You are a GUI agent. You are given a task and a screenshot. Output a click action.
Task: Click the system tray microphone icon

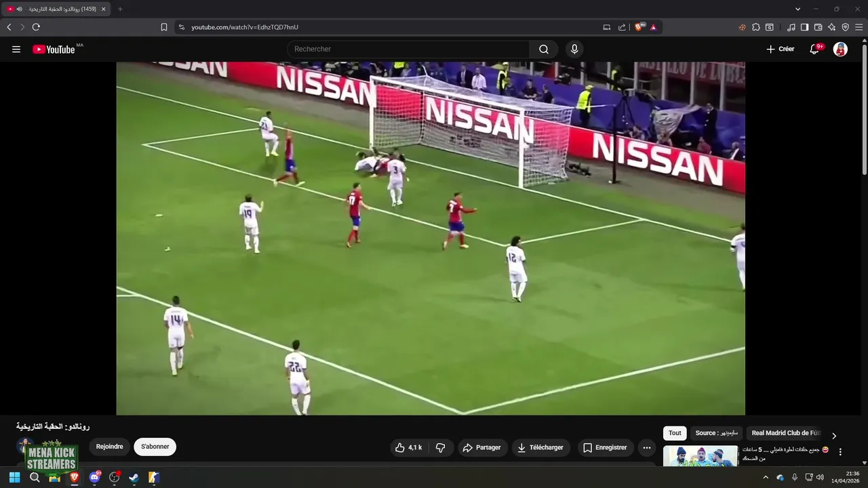click(795, 477)
